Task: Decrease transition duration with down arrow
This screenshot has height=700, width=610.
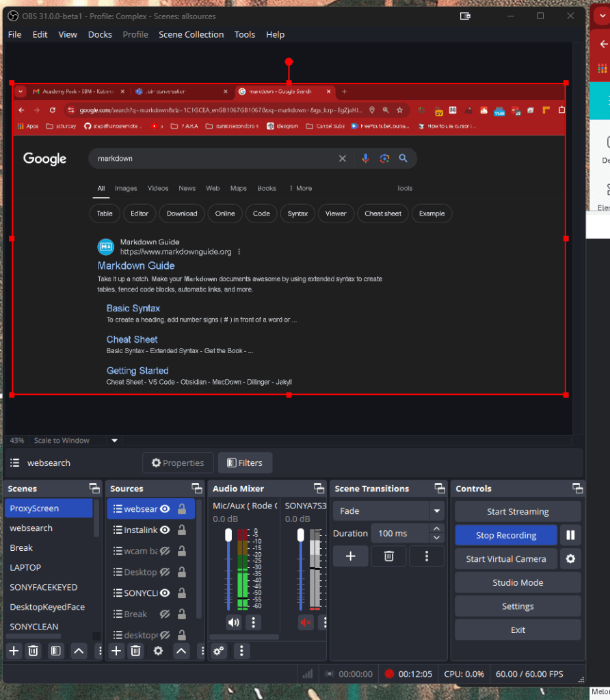Action: coord(436,538)
